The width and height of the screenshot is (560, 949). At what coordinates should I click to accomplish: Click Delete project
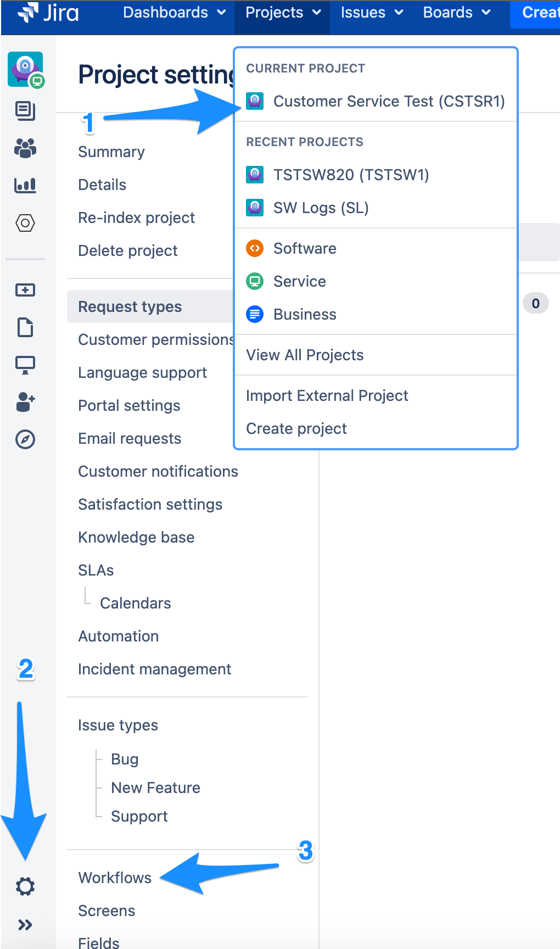(x=127, y=250)
